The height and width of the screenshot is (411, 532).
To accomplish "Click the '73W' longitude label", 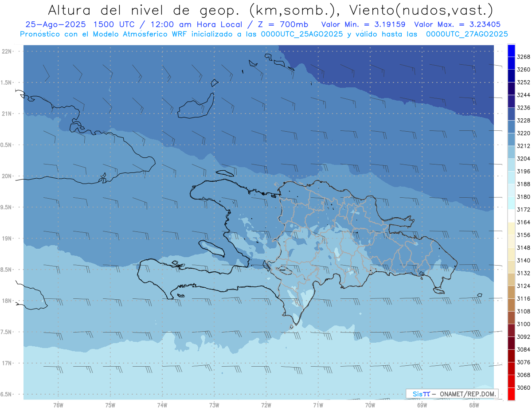I will click(214, 405).
